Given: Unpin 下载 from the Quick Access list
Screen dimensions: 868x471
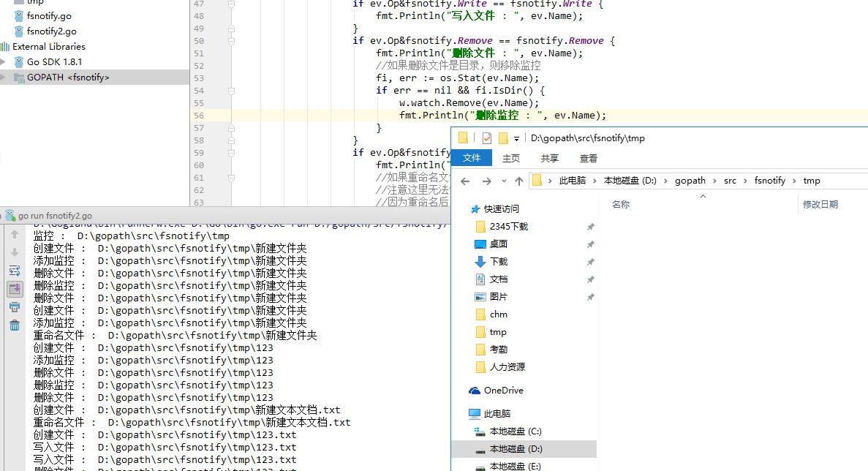Looking at the screenshot, I should coord(590,262).
